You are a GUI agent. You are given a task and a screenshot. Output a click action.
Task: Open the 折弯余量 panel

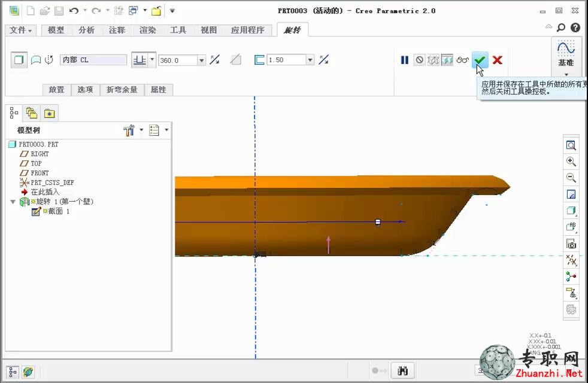coord(122,90)
